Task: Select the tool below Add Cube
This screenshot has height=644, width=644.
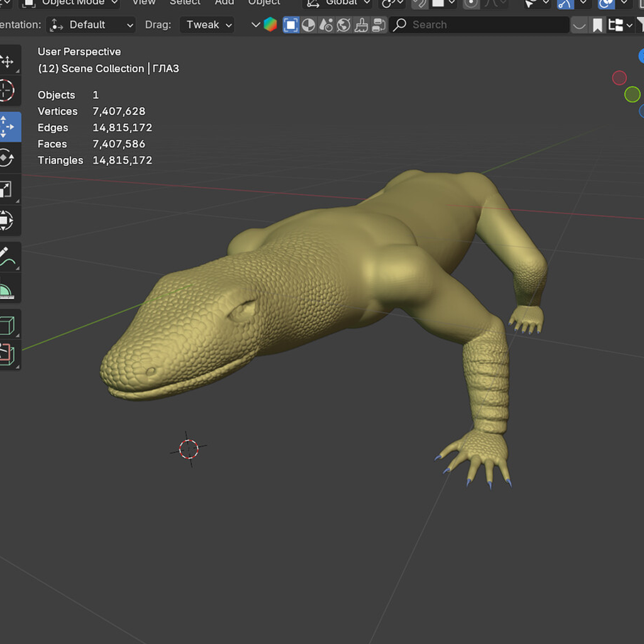Action: click(8, 355)
